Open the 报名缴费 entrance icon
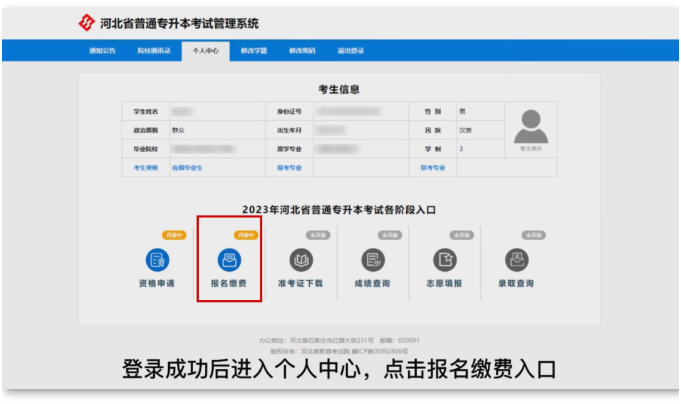This screenshot has width=681, height=404. point(229,260)
